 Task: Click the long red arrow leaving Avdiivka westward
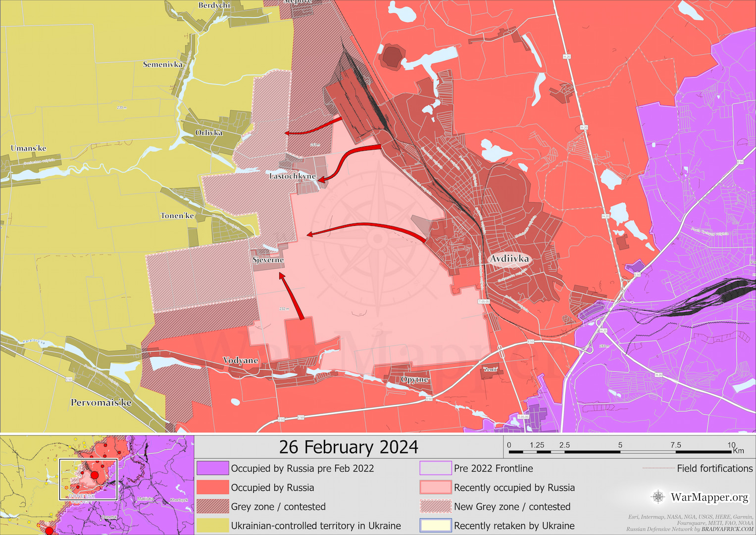[x=366, y=226]
